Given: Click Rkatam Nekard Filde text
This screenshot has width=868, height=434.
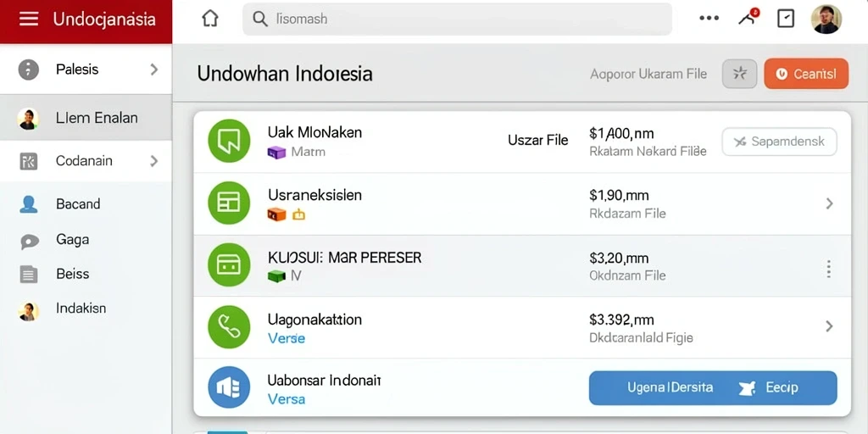Looking at the screenshot, I should (648, 151).
